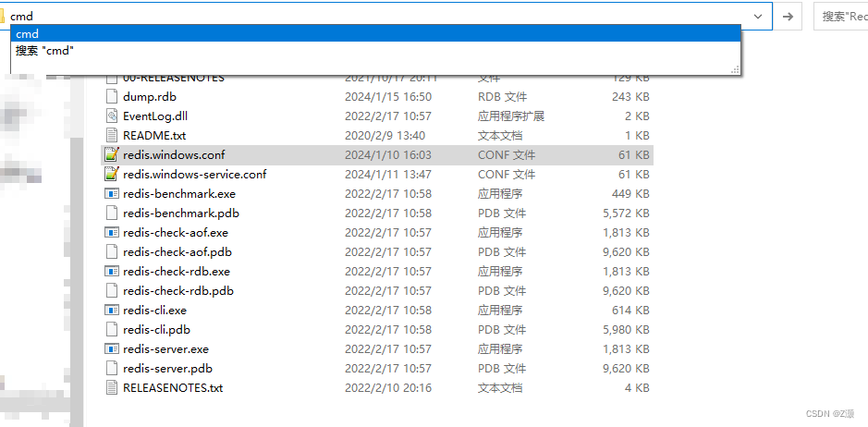The image size is (868, 427).
Task: Select the file name redis-benchmark.pdb
Action: (x=181, y=213)
